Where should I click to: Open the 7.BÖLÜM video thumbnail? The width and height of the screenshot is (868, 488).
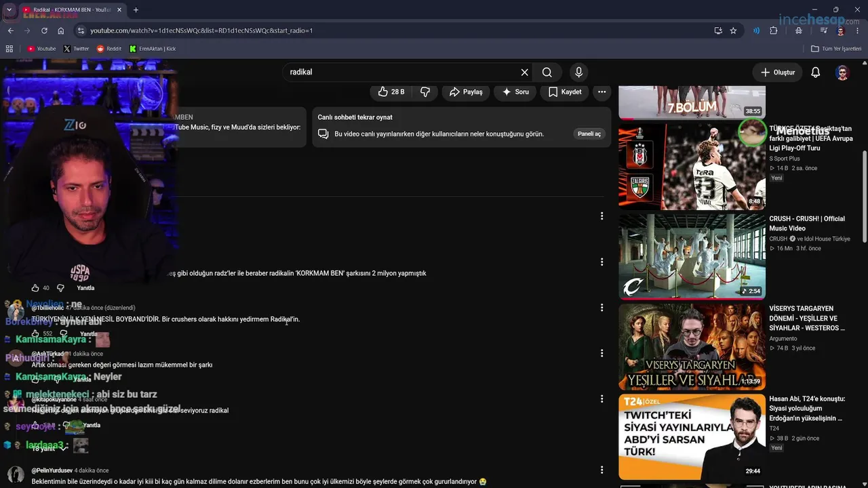click(x=692, y=102)
